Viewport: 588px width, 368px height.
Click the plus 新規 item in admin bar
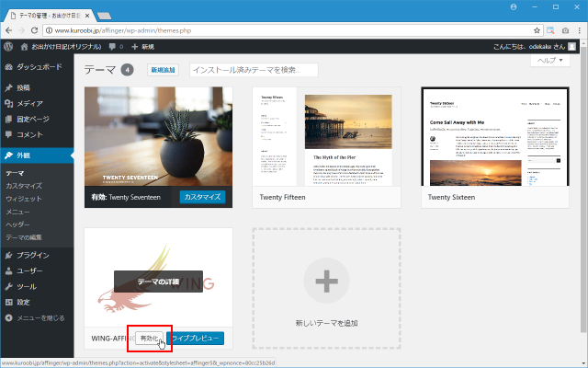(x=143, y=47)
